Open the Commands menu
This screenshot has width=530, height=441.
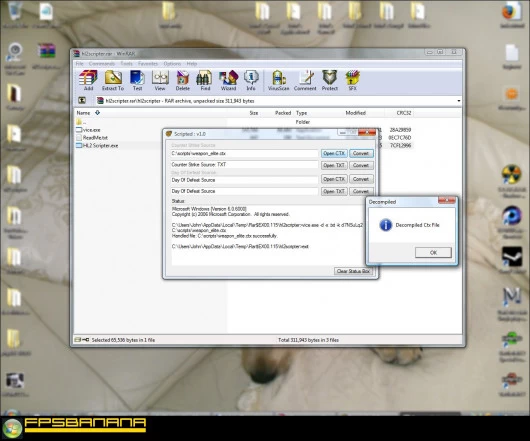tap(102, 64)
